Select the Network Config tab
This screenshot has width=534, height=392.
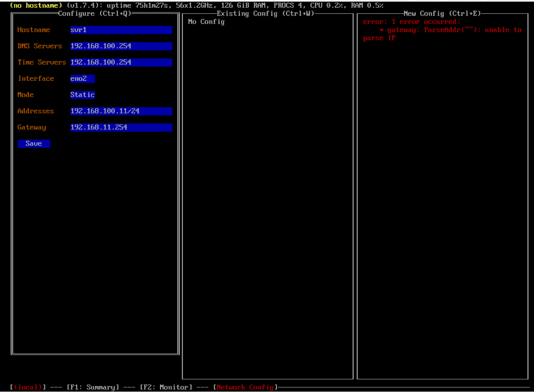(245, 387)
